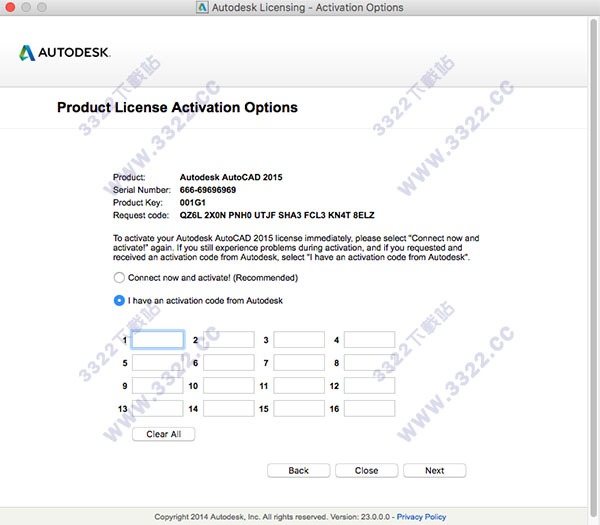Go Back to previous step

pyautogui.click(x=298, y=471)
